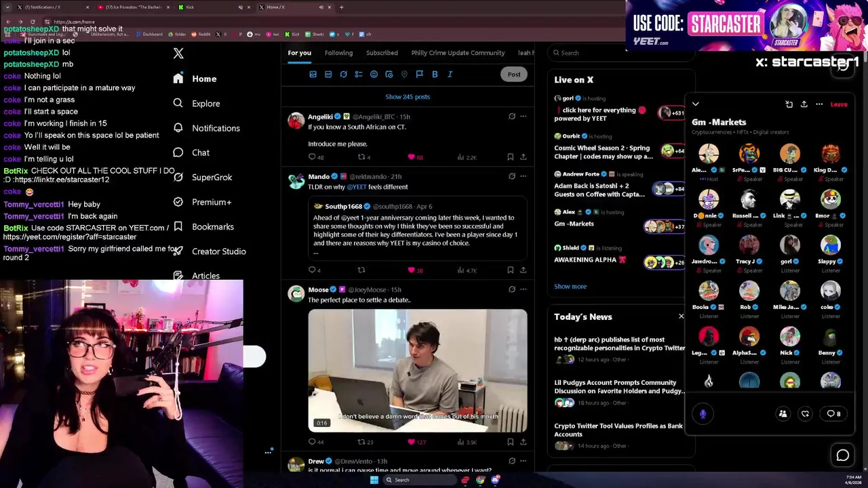
Task: Show 245 new posts
Action: 408,97
